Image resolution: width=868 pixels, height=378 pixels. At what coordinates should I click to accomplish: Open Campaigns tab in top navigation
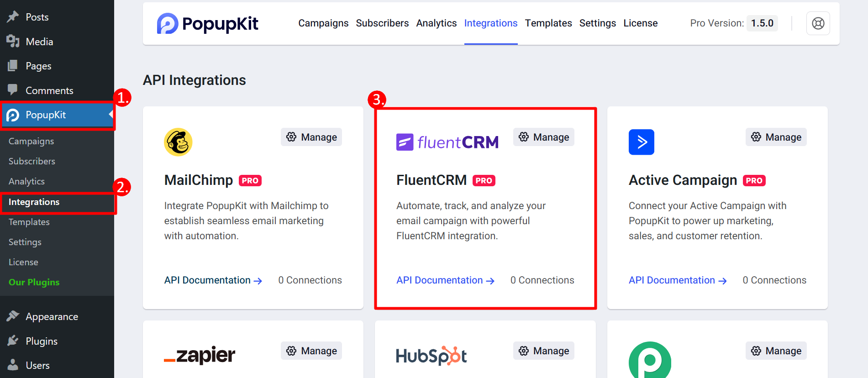pos(323,23)
